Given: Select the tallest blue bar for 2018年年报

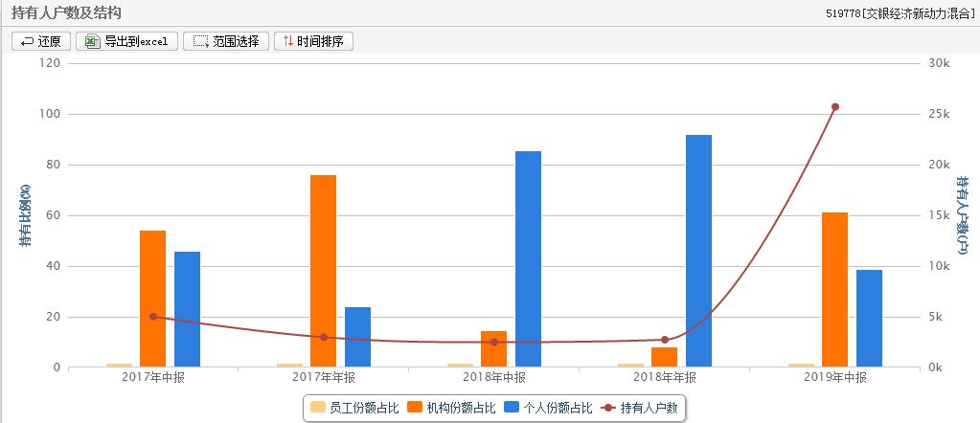Looking at the screenshot, I should 698,251.
